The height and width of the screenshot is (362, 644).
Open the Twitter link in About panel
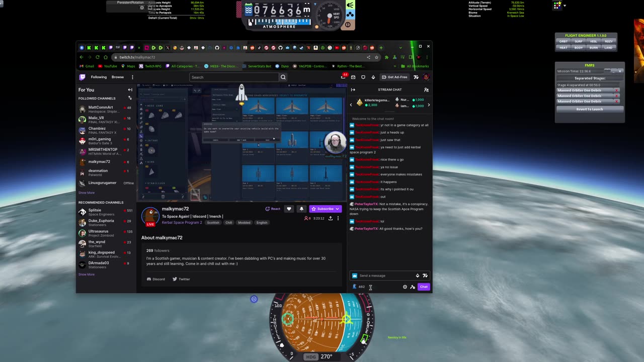181,279
